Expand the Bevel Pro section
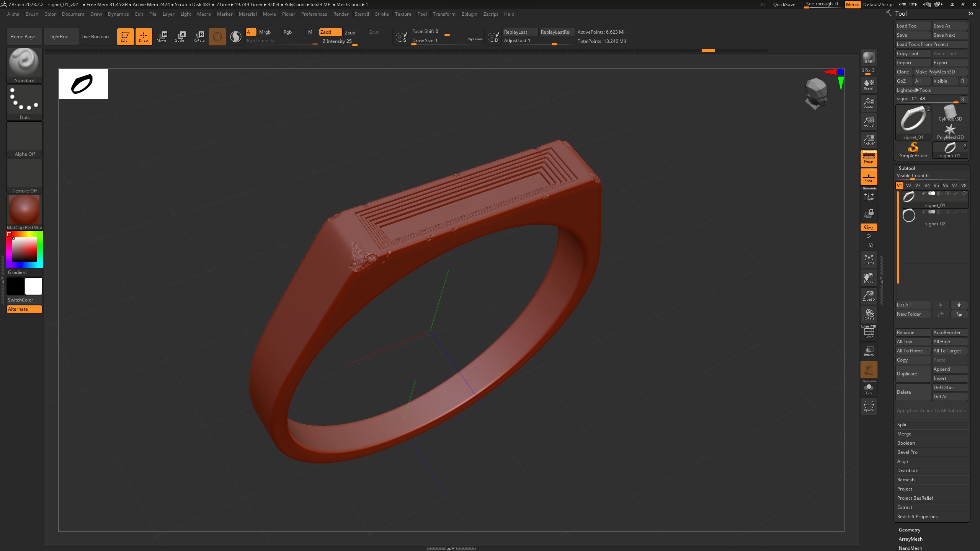The image size is (980, 551). coord(907,452)
